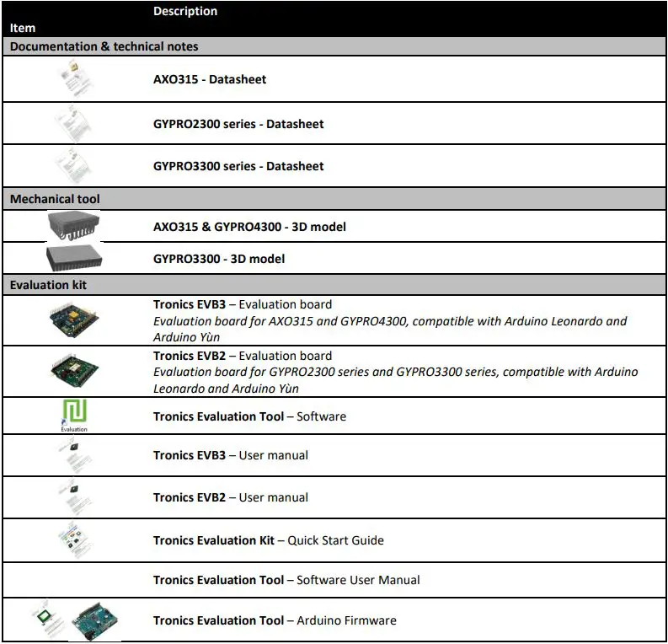Screen dimensions: 668x644
Task: Select 'GYPRO3300 series - Datasheet' text
Action: coord(238,166)
